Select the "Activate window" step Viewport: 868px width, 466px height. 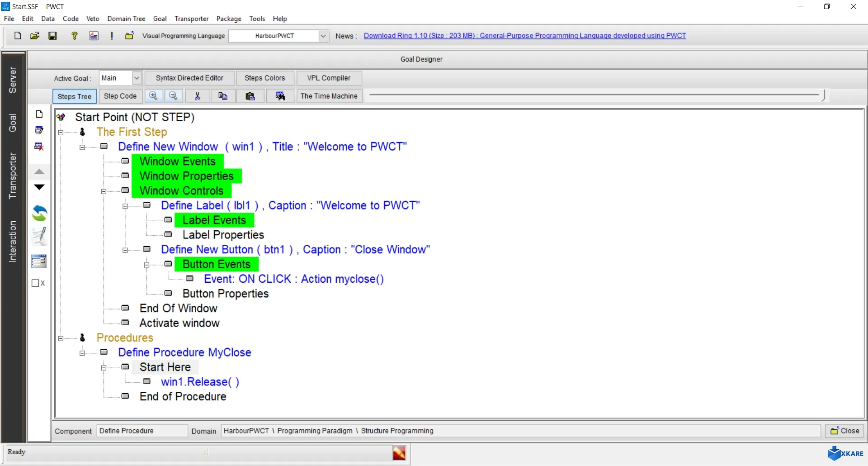[179, 323]
